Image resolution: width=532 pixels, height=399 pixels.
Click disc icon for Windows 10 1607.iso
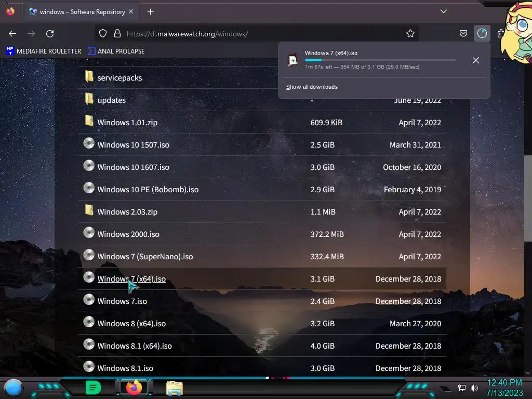pyautogui.click(x=89, y=166)
